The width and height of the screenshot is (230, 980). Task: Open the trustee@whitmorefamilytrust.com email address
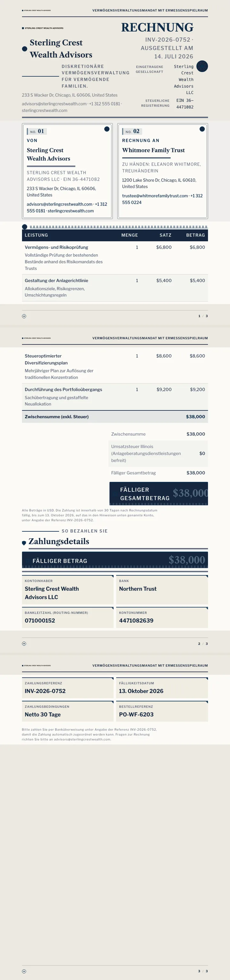point(155,196)
